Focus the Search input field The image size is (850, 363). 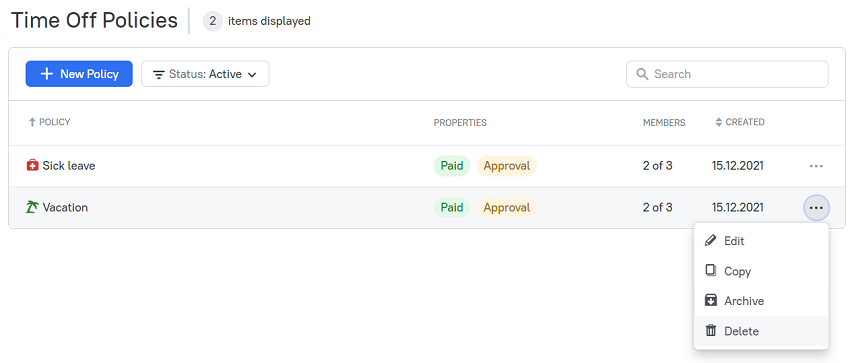click(727, 74)
